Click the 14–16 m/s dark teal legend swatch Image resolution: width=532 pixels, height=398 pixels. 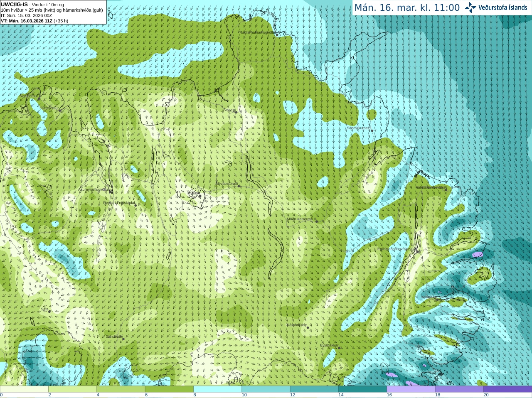point(362,389)
